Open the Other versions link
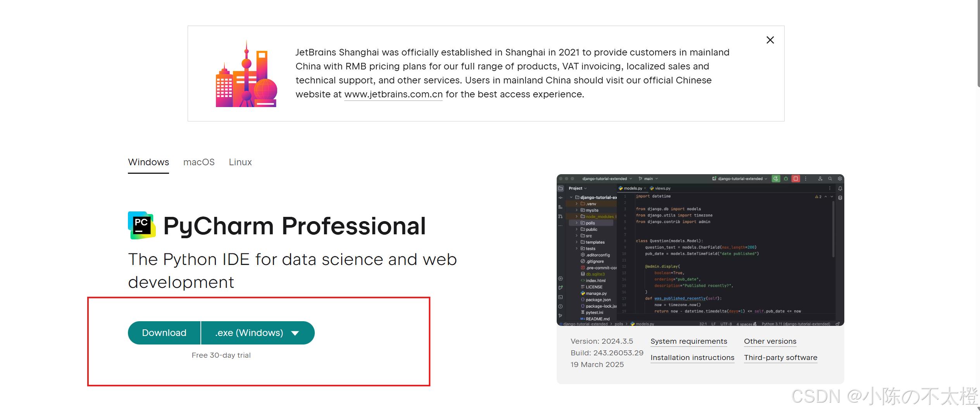Image resolution: width=980 pixels, height=412 pixels. pyautogui.click(x=770, y=341)
